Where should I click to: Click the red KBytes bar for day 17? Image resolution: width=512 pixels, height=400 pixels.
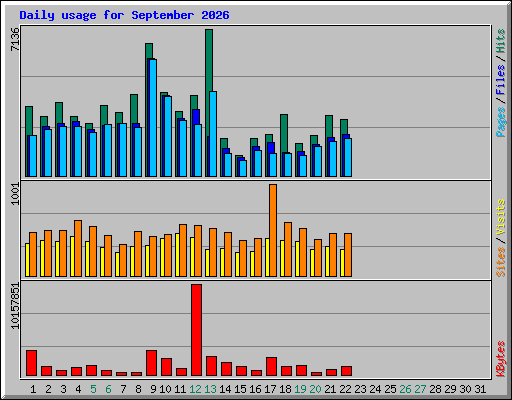click(271, 367)
